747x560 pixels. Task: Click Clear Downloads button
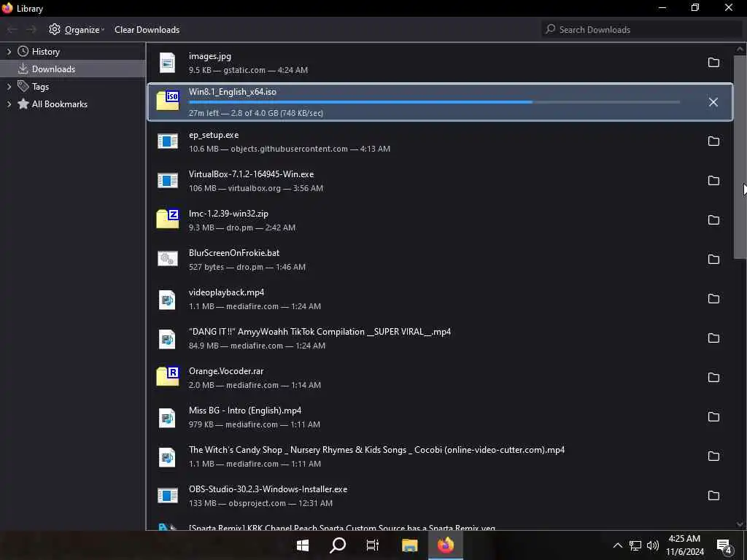coord(147,29)
